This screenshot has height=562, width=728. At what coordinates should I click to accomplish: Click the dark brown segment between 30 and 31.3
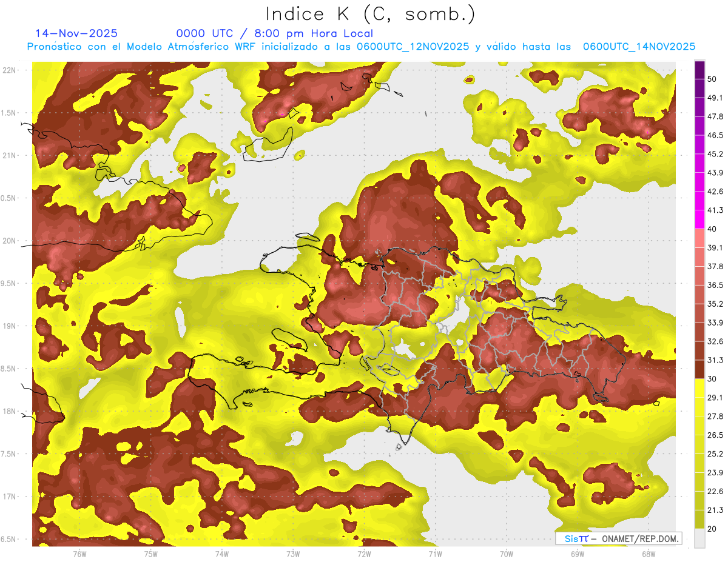click(699, 369)
